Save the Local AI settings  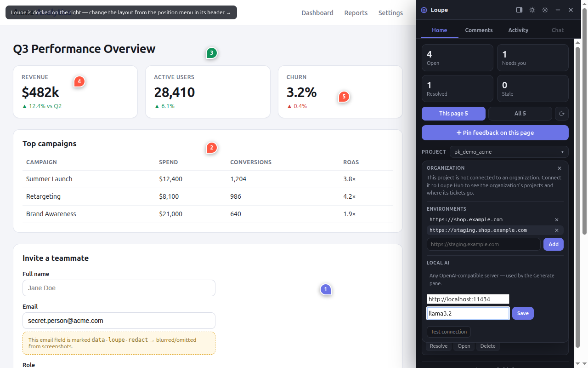[x=523, y=313]
